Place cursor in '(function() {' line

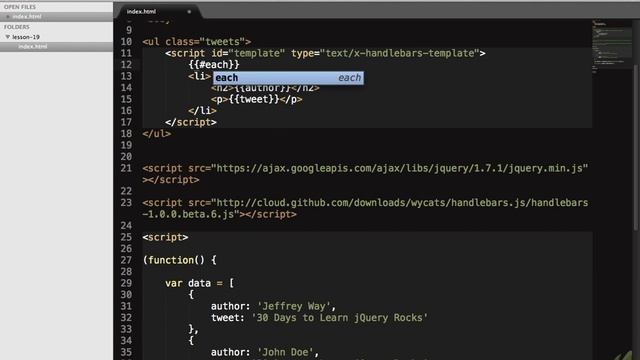click(179, 260)
